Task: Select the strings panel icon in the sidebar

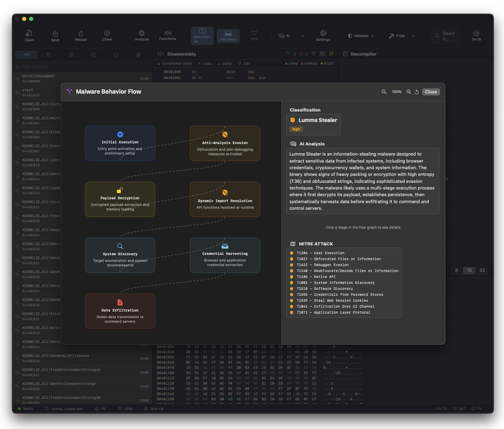Action: tap(48, 55)
